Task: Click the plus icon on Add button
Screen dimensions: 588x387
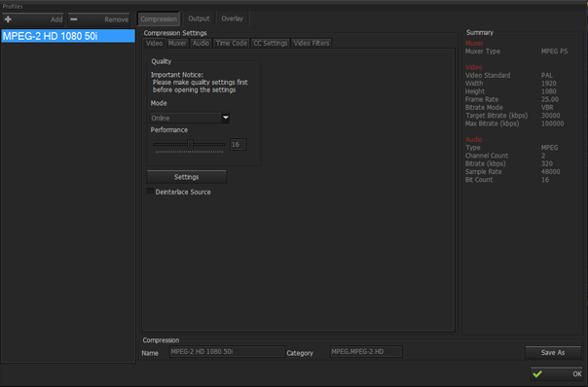Action: [8, 19]
